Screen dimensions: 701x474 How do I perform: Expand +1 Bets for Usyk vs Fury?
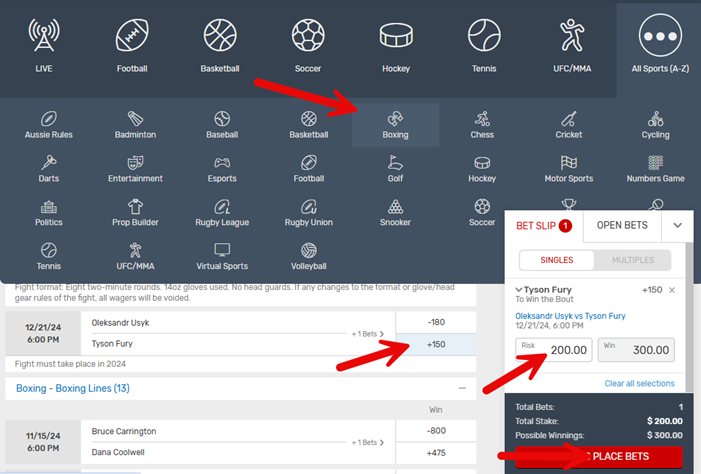click(367, 333)
